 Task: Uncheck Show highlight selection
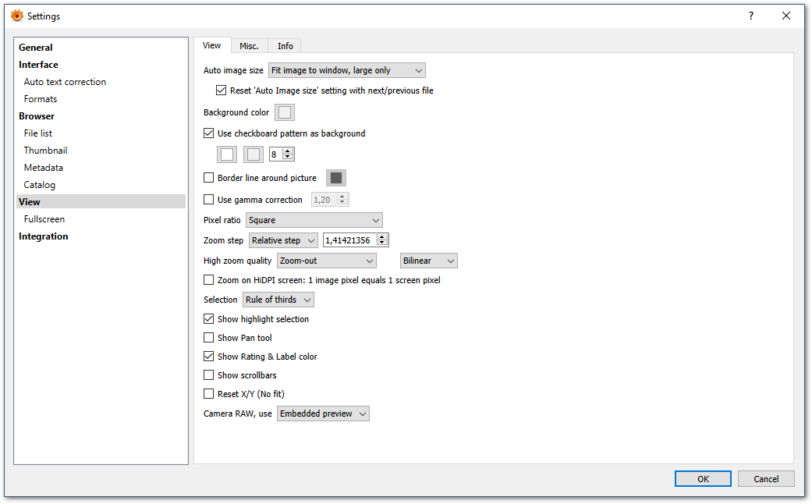(x=209, y=319)
